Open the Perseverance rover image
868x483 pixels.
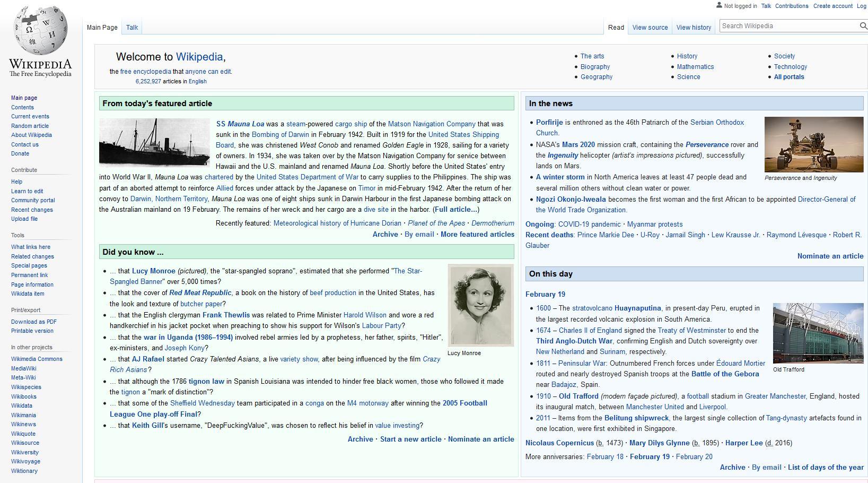(x=813, y=144)
